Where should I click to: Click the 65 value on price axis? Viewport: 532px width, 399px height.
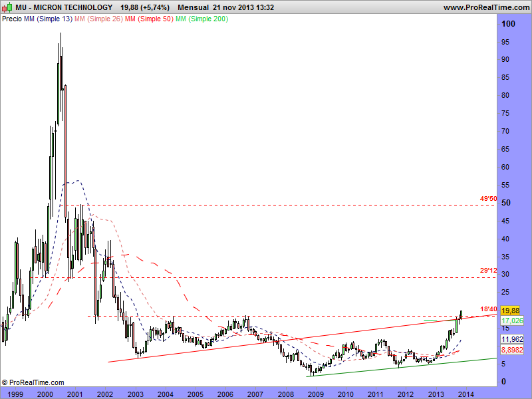tap(505, 149)
